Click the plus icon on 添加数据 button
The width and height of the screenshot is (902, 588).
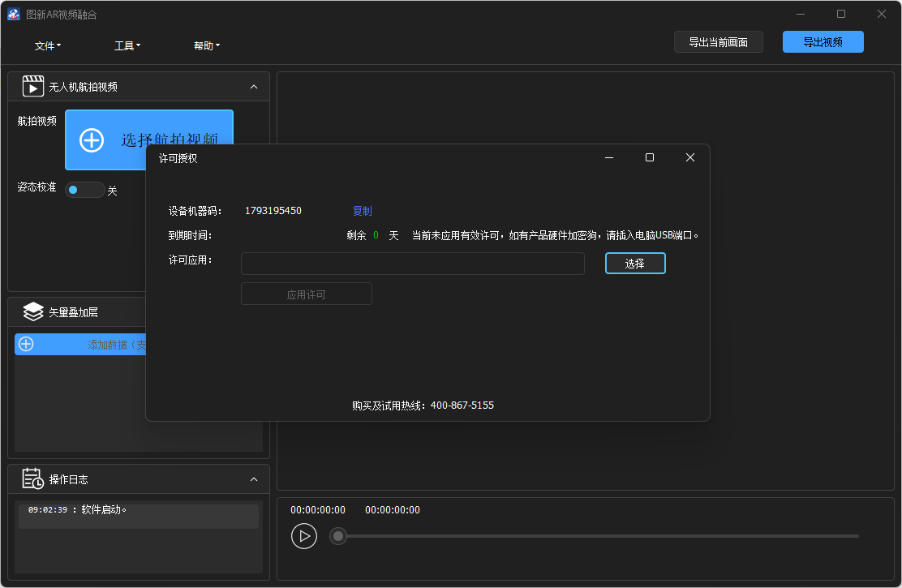[x=25, y=343]
